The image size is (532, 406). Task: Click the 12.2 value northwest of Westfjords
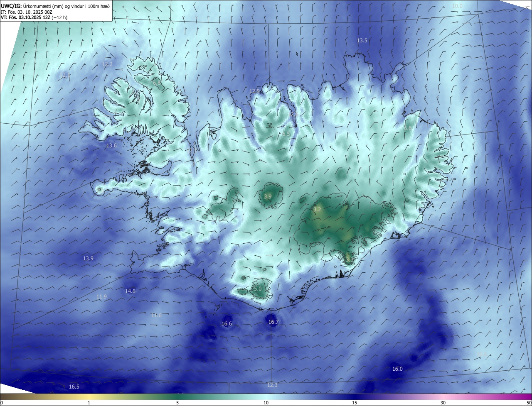point(107,64)
